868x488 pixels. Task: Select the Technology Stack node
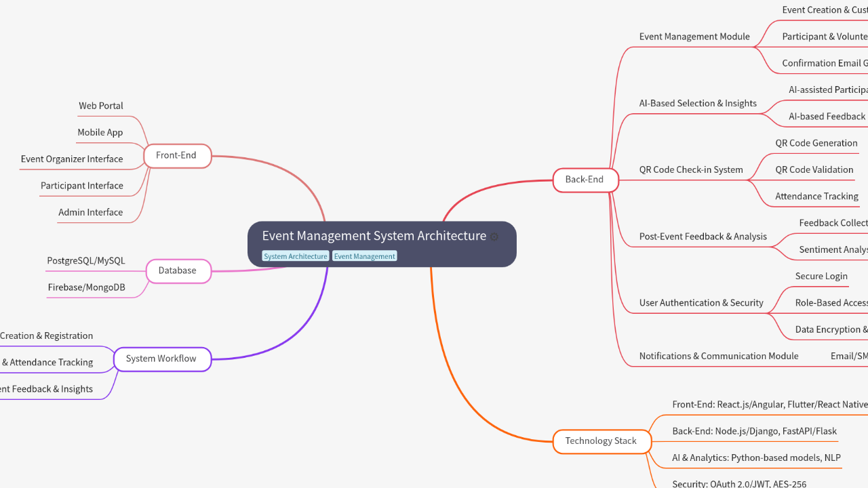(601, 441)
